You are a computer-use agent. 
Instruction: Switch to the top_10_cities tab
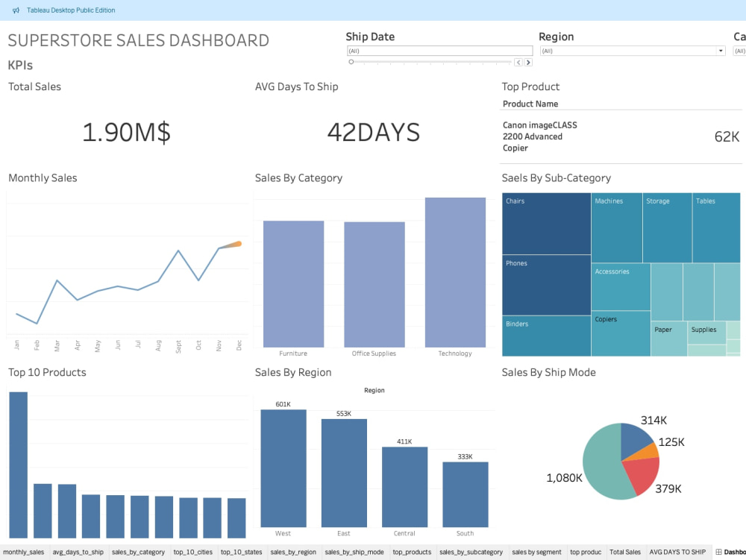(192, 552)
